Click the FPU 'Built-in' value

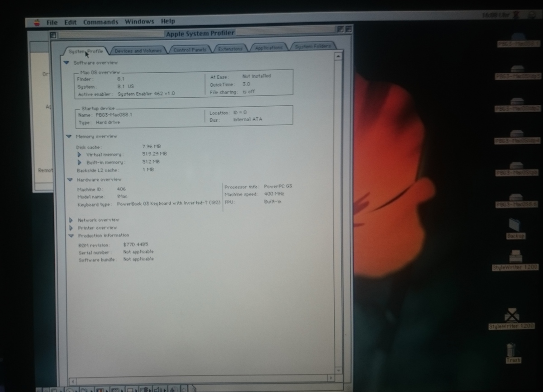point(272,202)
